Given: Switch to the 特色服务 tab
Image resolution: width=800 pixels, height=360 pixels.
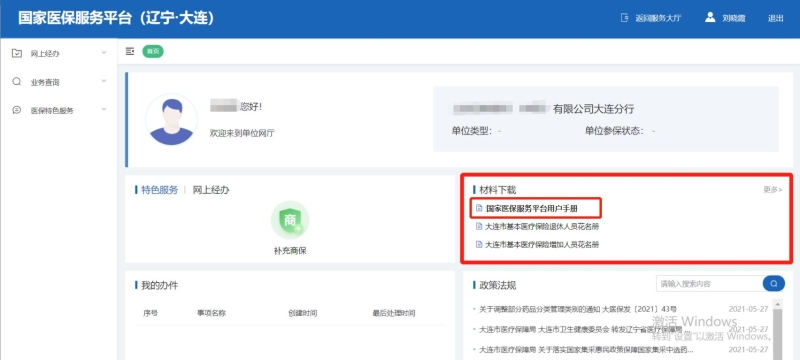Looking at the screenshot, I should point(160,190).
